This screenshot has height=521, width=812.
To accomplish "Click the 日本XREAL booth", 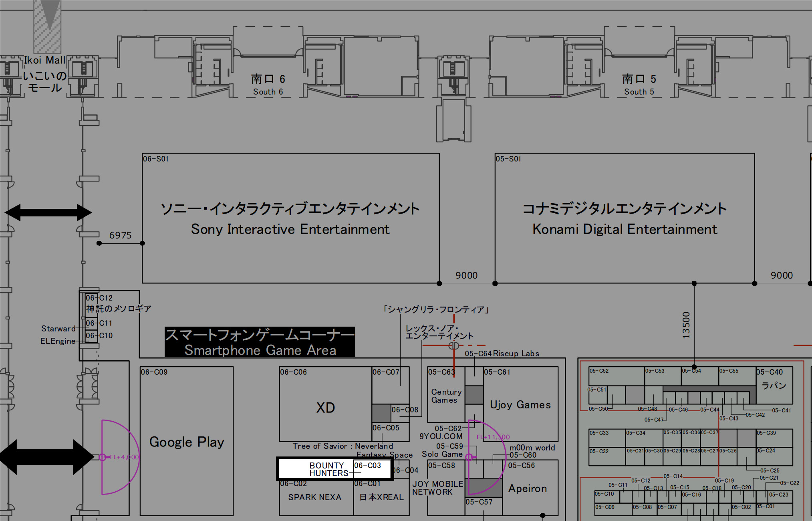I will 381,498.
